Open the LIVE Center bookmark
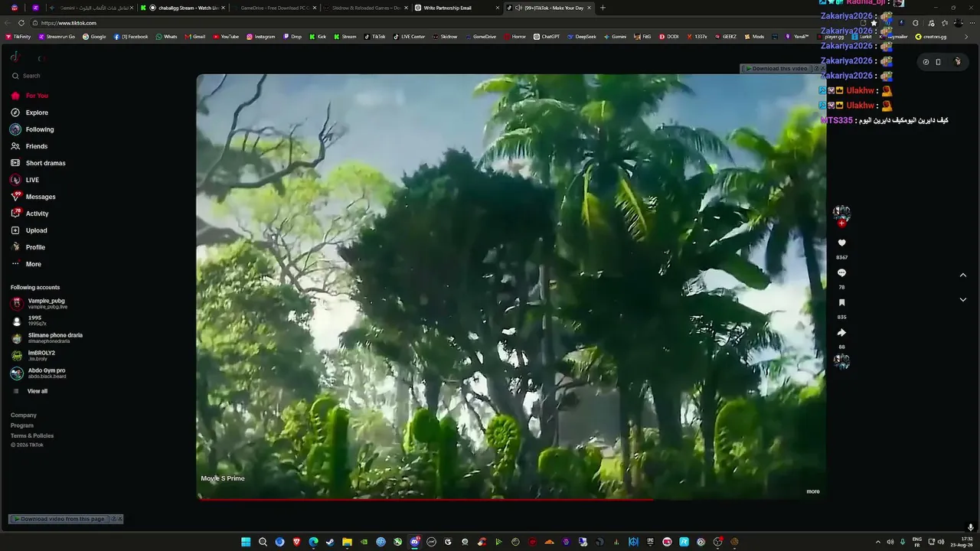 click(x=410, y=37)
